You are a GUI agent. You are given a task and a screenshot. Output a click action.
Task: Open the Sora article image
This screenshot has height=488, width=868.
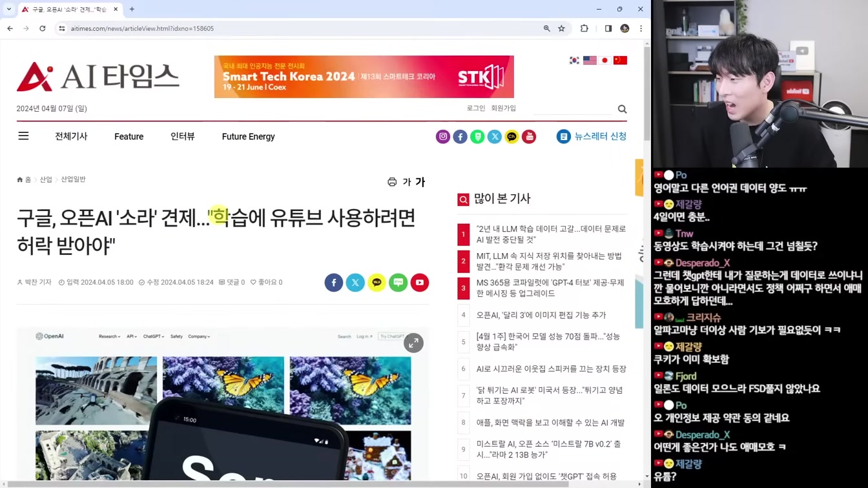click(223, 403)
